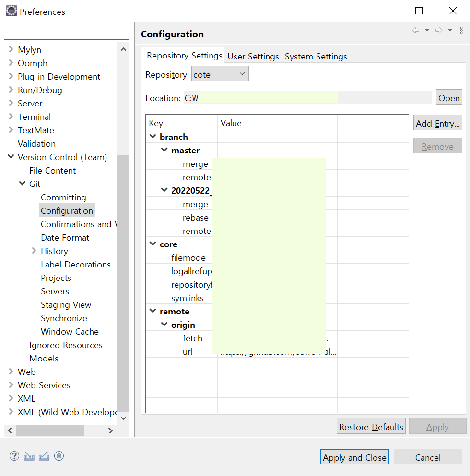Open the Repository combo box showing cote
The width and height of the screenshot is (470, 476).
tap(220, 74)
